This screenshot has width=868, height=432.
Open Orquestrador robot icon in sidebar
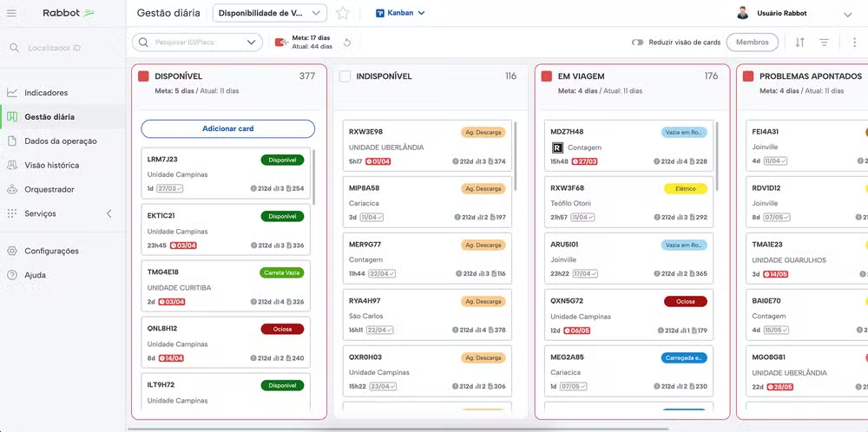pyautogui.click(x=12, y=189)
